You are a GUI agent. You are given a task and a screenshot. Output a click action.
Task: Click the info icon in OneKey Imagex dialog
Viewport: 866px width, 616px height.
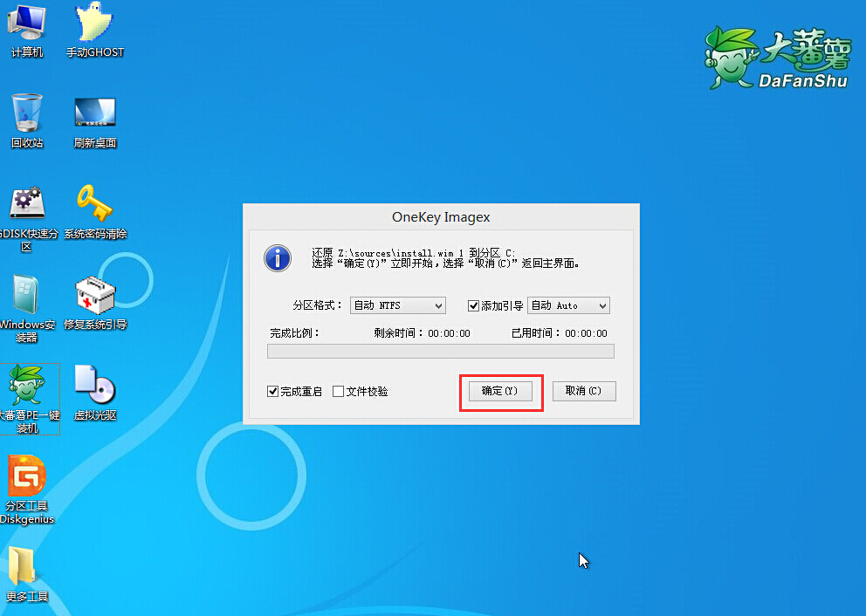pyautogui.click(x=277, y=258)
